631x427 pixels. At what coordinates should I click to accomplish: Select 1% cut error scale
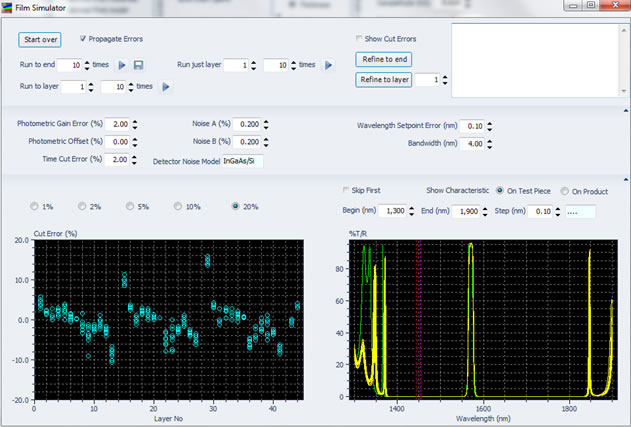pos(34,206)
